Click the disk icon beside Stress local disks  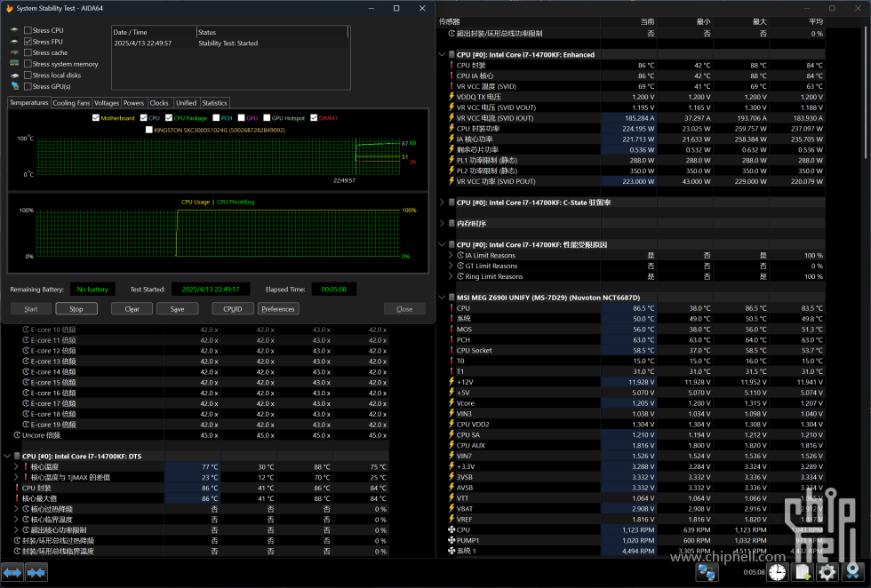pos(14,75)
